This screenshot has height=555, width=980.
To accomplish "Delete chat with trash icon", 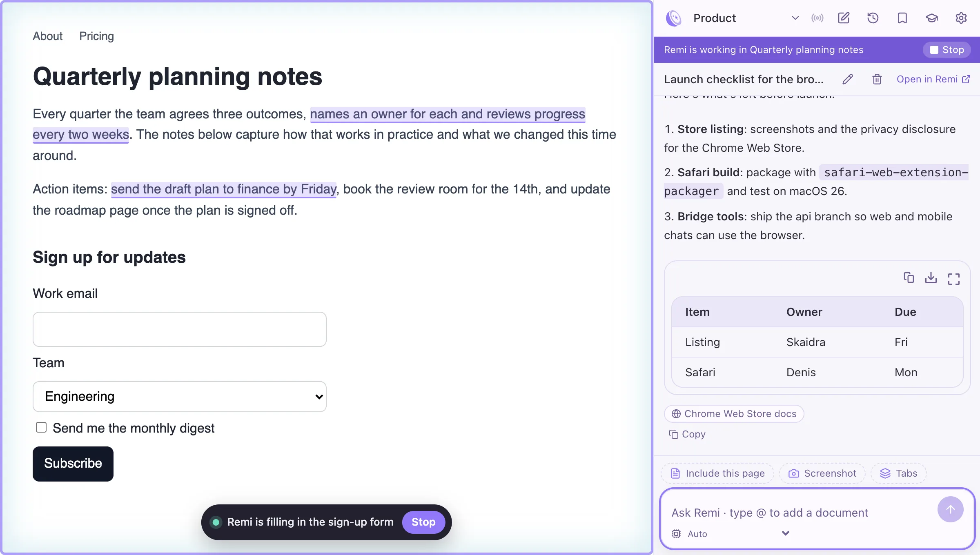I will point(877,79).
